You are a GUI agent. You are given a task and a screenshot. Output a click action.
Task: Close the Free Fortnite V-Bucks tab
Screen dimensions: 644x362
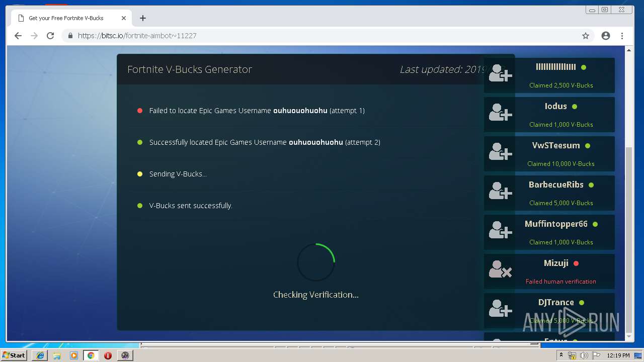124,18
